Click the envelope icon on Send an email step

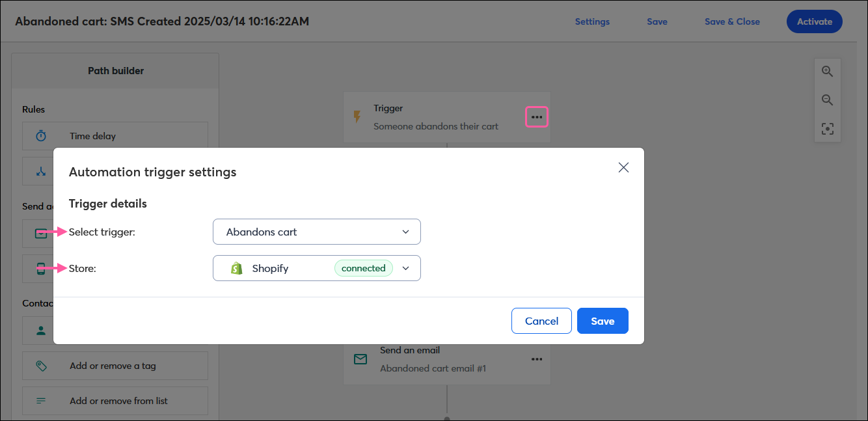coord(360,359)
